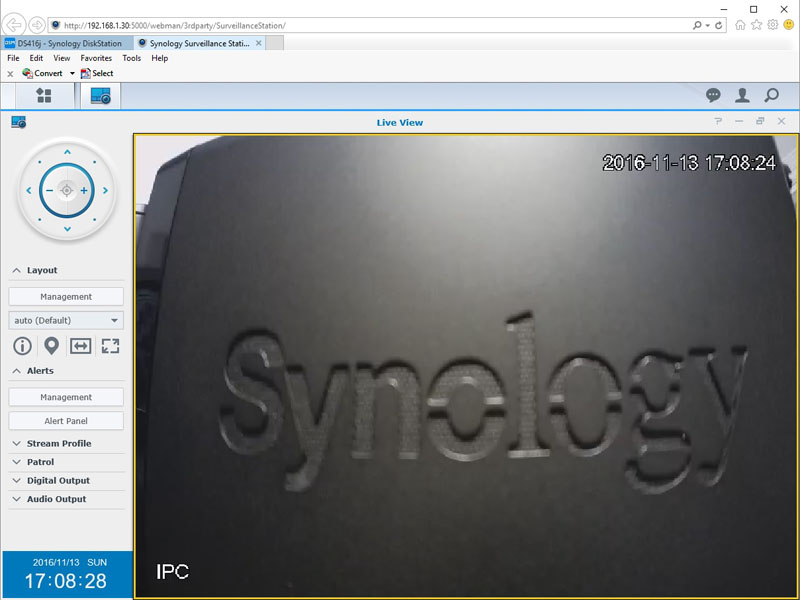
Task: Click the Select toolbar button
Action: tap(97, 73)
